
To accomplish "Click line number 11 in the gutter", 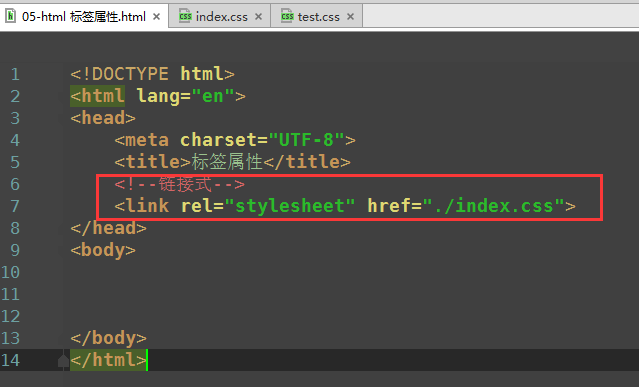I will click(10, 294).
